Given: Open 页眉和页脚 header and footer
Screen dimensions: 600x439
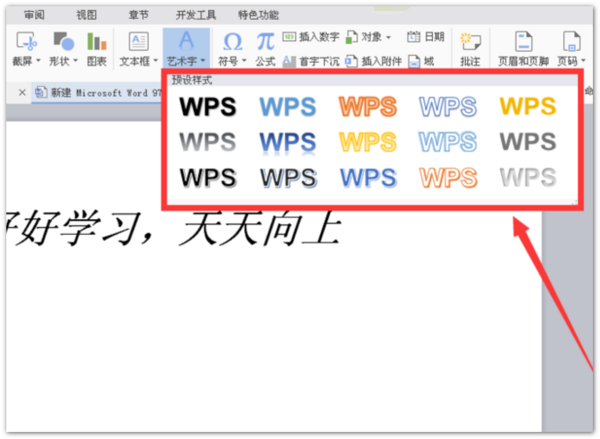Looking at the screenshot, I should (523, 49).
